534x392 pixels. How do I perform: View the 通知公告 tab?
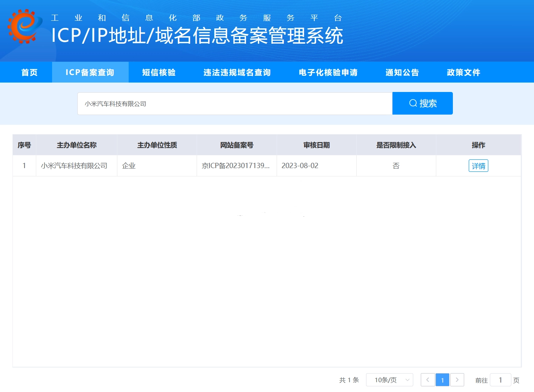(x=402, y=72)
